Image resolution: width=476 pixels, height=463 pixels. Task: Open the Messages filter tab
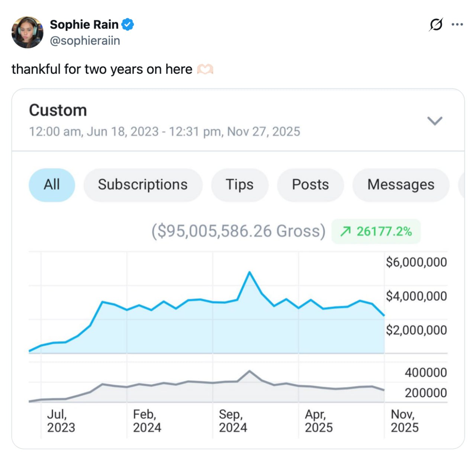click(x=401, y=185)
